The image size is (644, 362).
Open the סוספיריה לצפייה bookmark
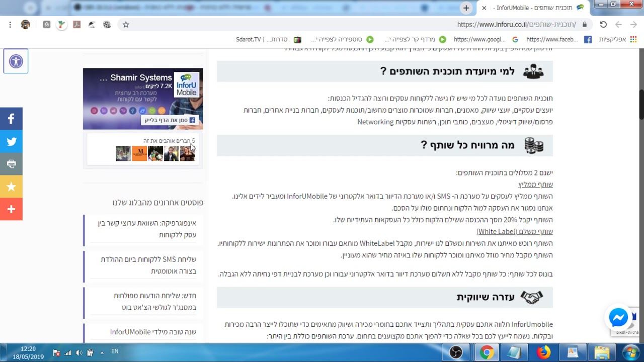click(x=342, y=39)
